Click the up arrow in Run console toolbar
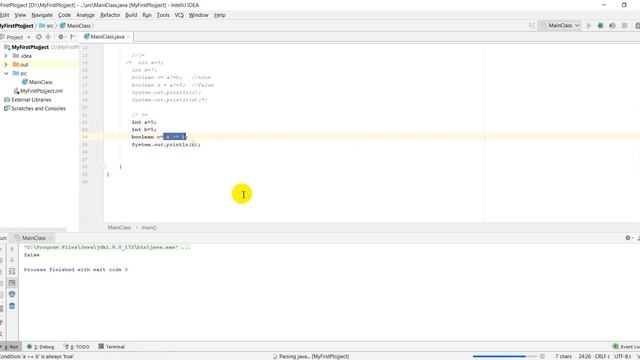 point(12,249)
